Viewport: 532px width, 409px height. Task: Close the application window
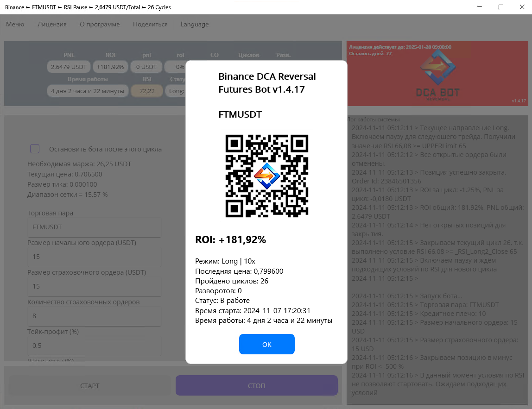522,7
